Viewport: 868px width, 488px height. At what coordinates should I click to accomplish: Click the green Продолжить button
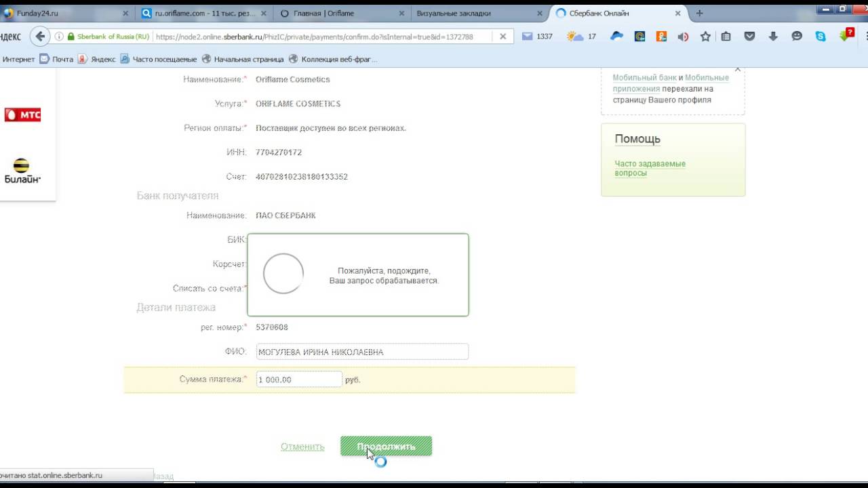click(x=386, y=446)
